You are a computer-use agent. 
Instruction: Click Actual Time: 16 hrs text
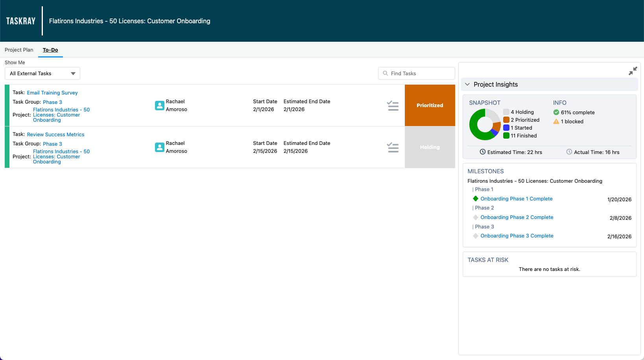(597, 152)
